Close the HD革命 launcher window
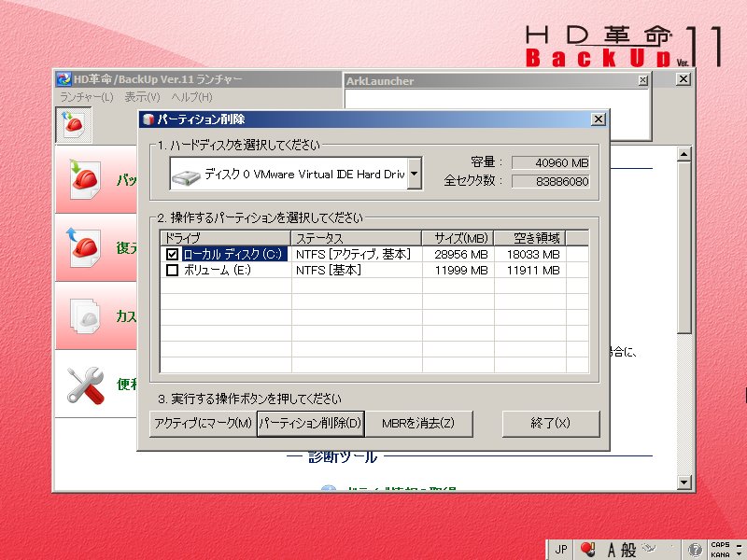 pyautogui.click(x=684, y=79)
